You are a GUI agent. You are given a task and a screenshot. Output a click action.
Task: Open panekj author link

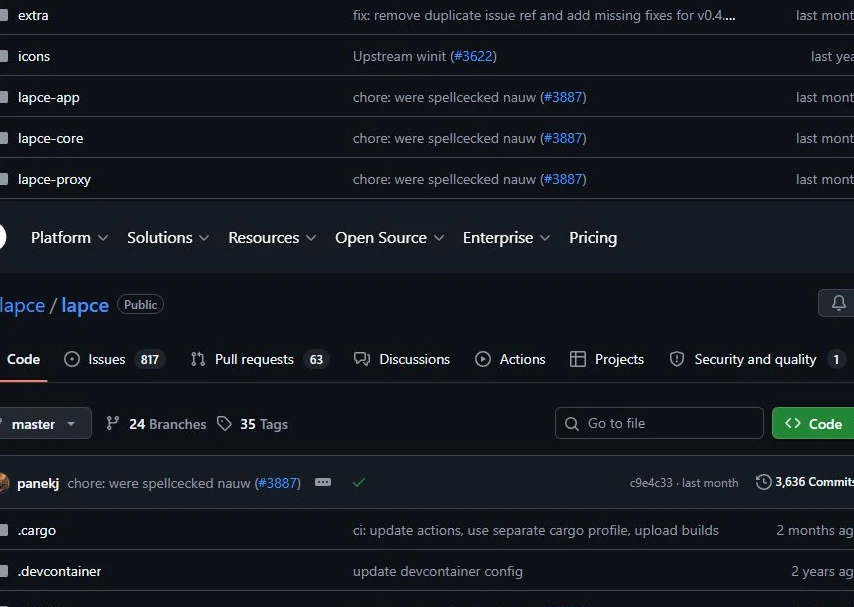(38, 483)
